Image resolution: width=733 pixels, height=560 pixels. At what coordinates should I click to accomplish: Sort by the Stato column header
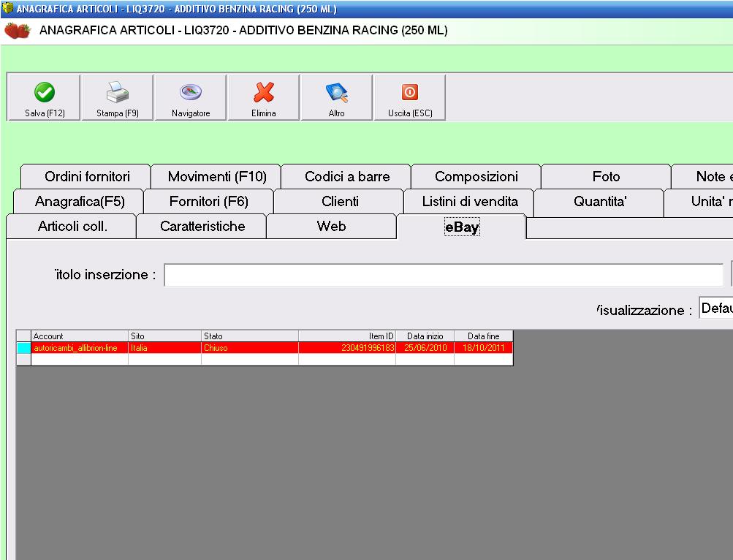tap(250, 336)
